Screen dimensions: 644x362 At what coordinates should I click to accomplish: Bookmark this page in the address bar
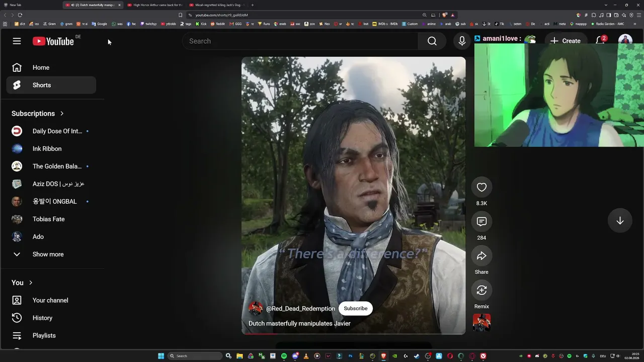click(180, 15)
